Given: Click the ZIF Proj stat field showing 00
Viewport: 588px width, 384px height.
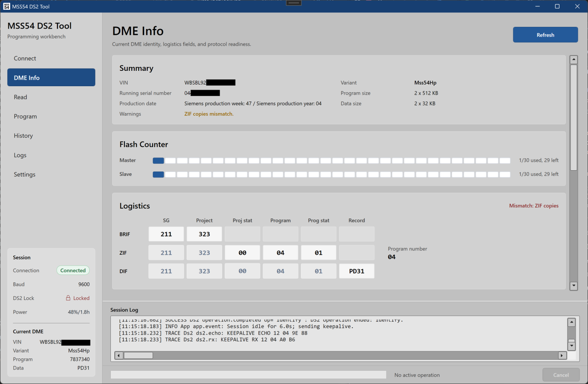Looking at the screenshot, I should [242, 253].
